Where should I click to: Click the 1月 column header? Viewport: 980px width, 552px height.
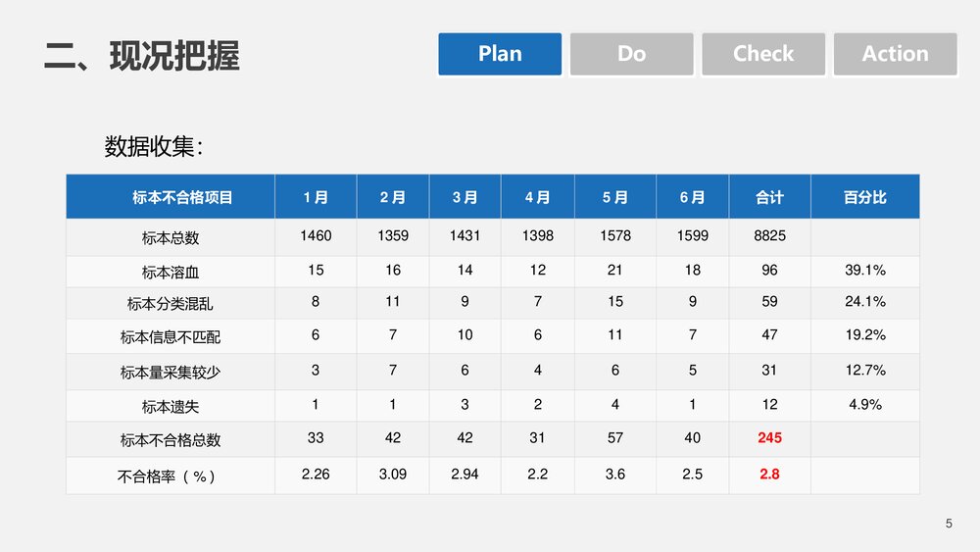click(316, 197)
